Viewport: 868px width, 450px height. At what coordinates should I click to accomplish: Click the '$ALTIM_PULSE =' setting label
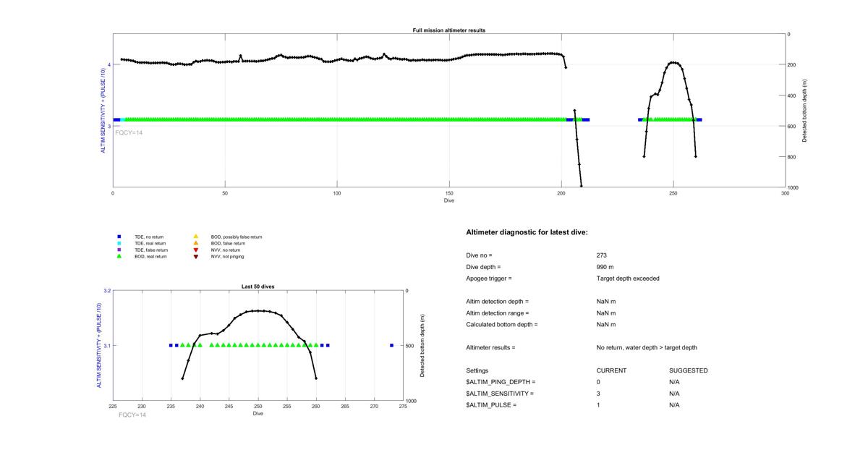coord(492,405)
